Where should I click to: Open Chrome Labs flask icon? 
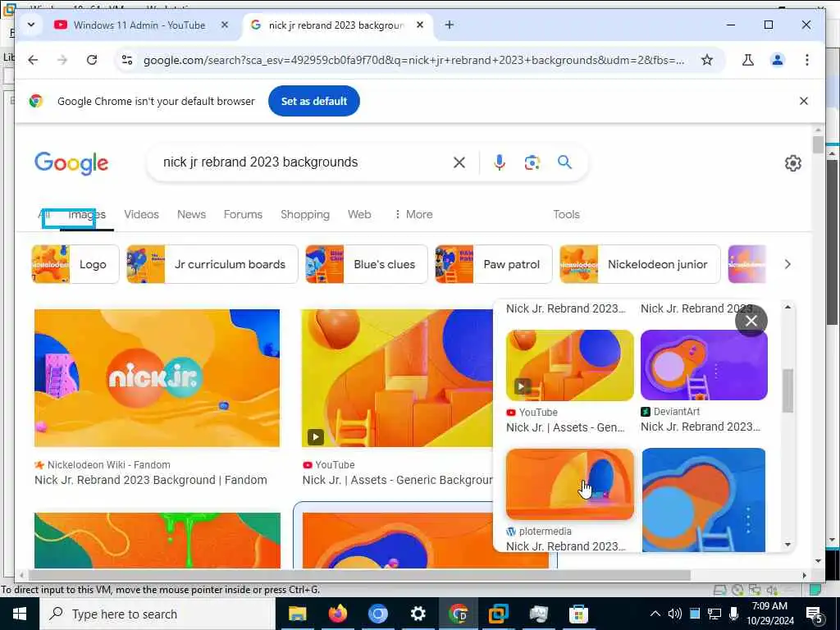tap(748, 60)
